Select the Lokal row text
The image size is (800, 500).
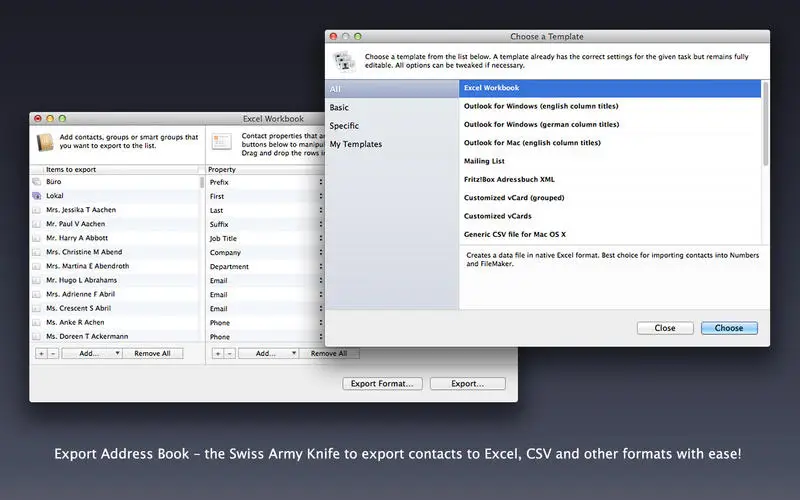55,195
